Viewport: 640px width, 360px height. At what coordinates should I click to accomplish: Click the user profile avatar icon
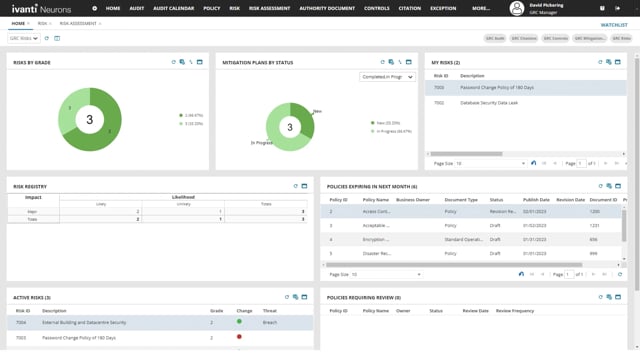pyautogui.click(x=517, y=8)
